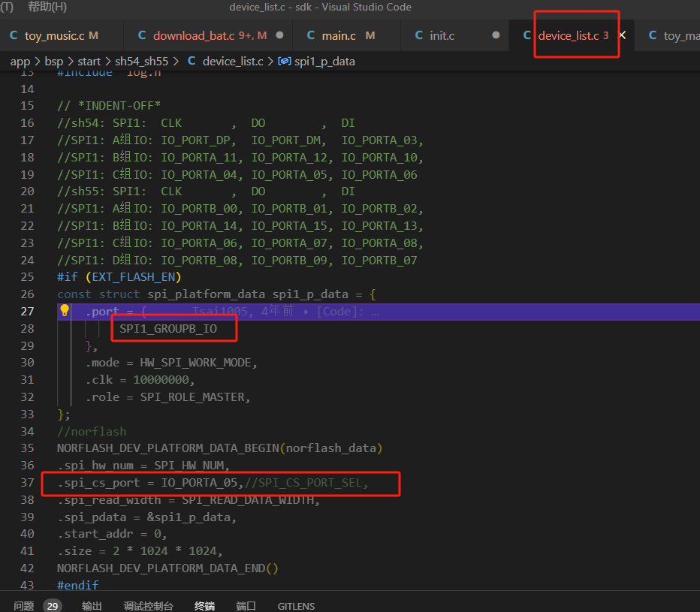700x612 pixels.
Task: Select the 'app' breadcrumb segment
Action: point(20,61)
